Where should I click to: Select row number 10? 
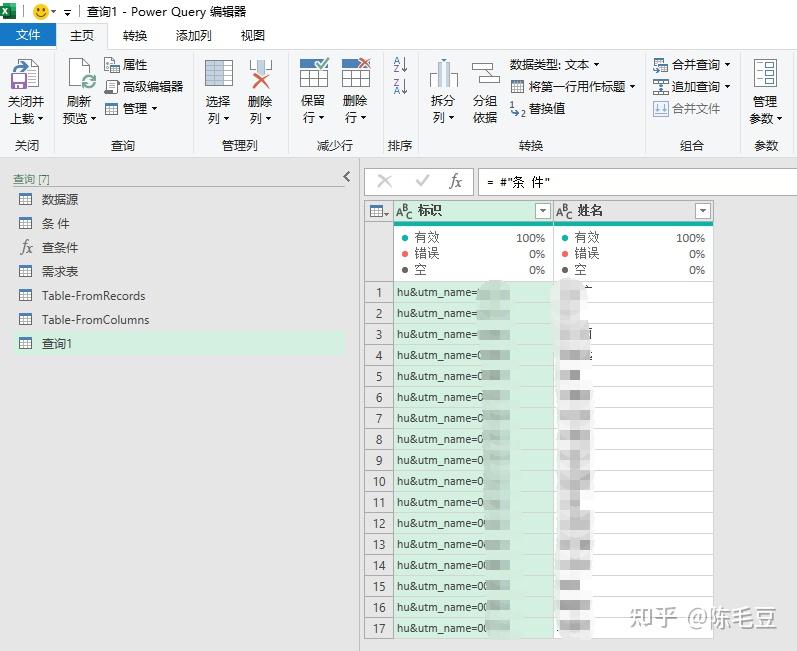(x=379, y=481)
